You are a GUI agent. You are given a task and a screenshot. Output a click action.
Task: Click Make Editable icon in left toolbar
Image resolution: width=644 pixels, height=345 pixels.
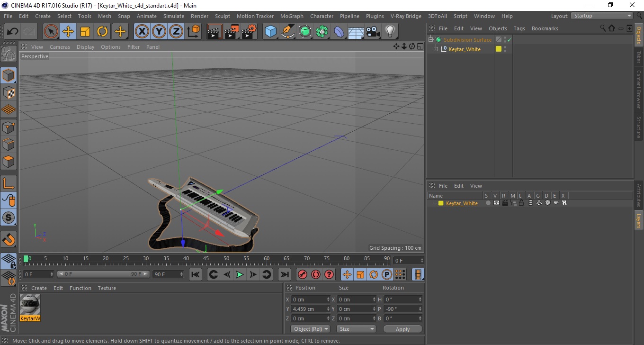[x=9, y=54]
